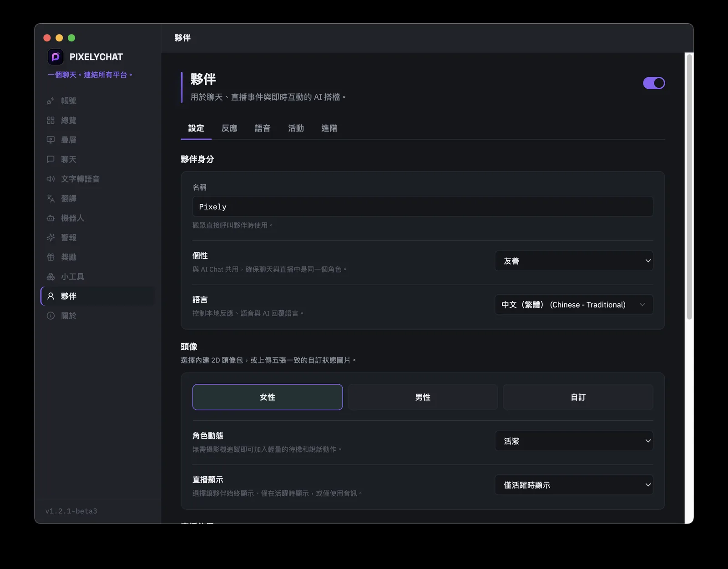Disable the 夥伴 companion master toggle
The image size is (728, 569).
[x=654, y=83]
